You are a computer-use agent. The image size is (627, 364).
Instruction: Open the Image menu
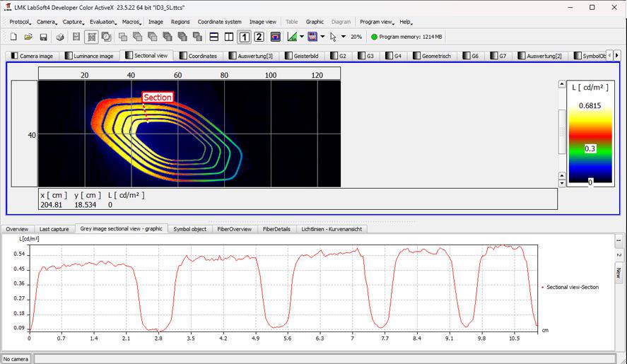tap(156, 22)
